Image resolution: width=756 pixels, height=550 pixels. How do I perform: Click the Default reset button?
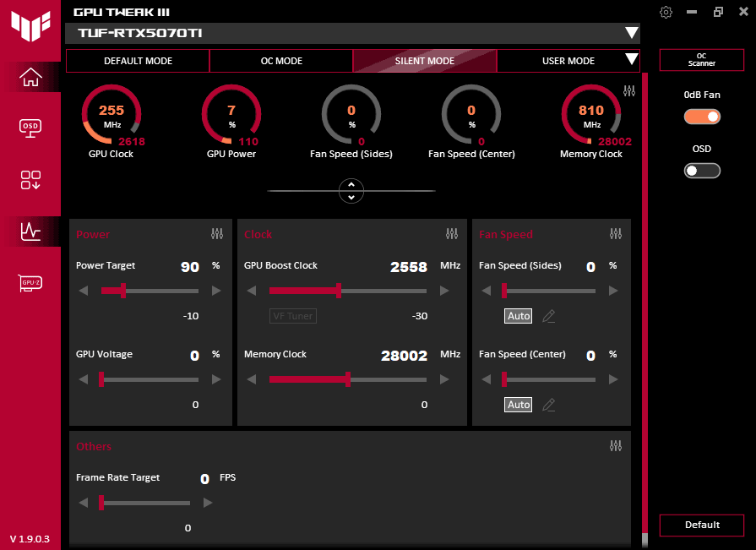click(702, 525)
